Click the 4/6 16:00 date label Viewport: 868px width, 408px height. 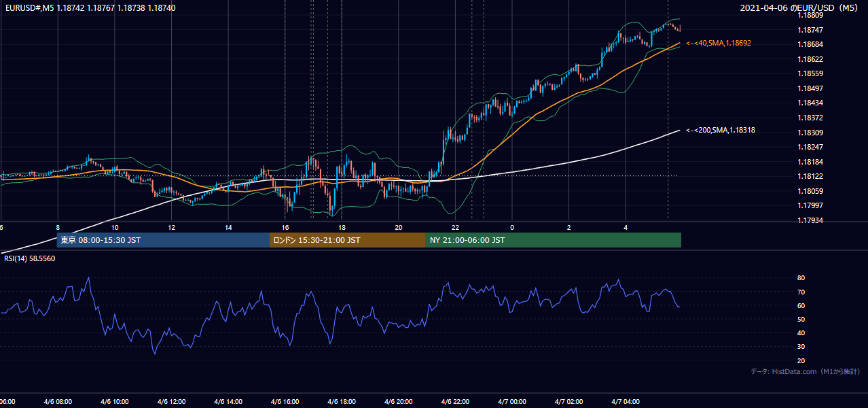285,402
